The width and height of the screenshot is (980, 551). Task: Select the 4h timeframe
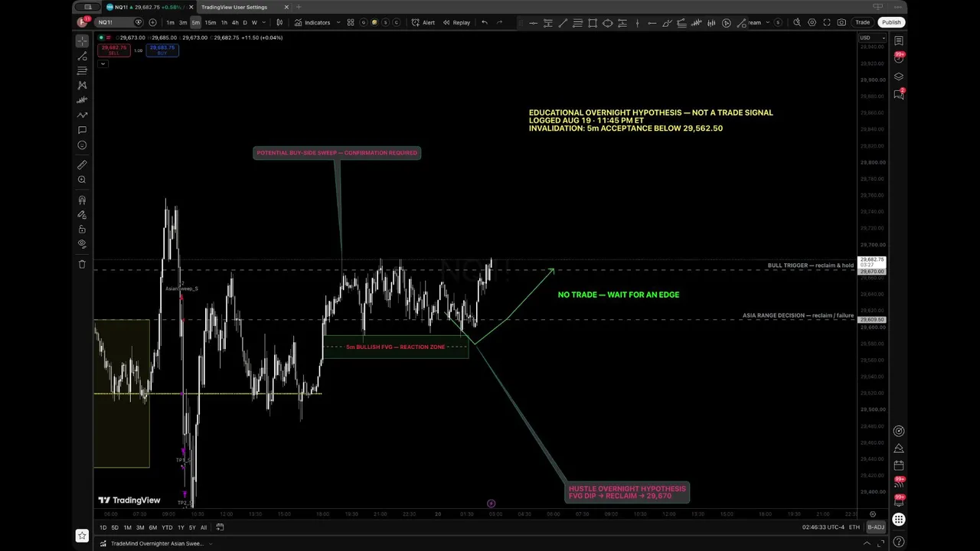coord(235,22)
